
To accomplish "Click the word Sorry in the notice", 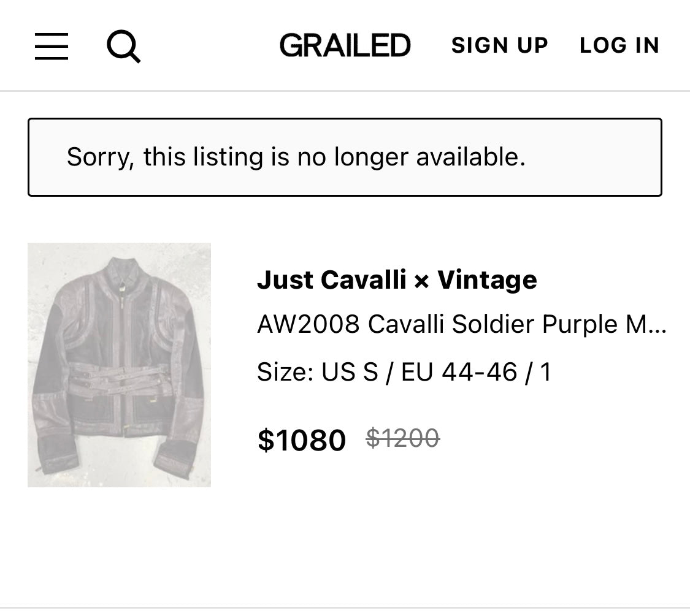I will click(x=100, y=158).
